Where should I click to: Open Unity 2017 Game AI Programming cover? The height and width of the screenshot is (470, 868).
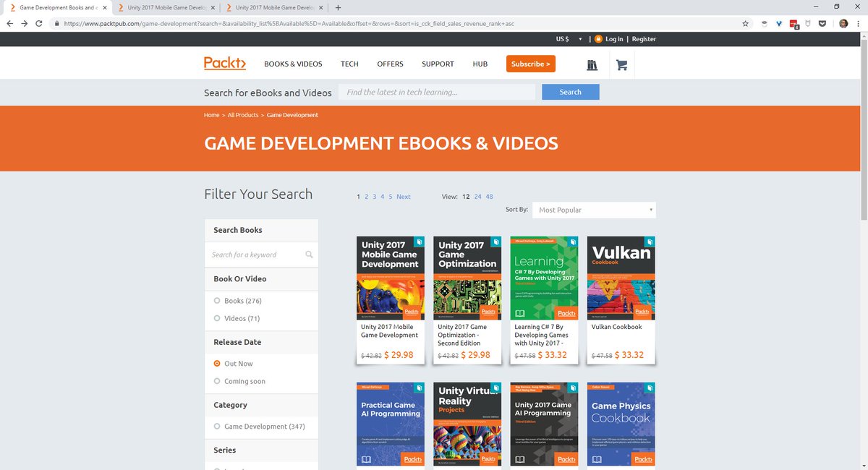point(544,424)
